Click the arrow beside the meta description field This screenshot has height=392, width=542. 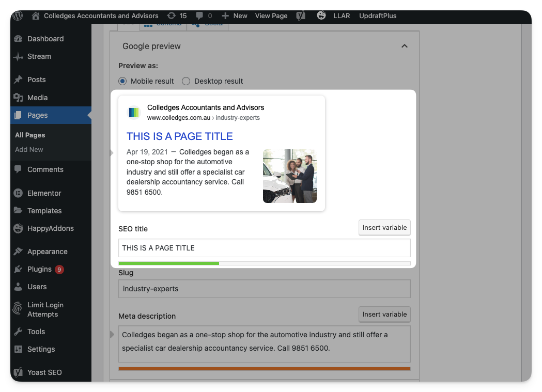112,335
